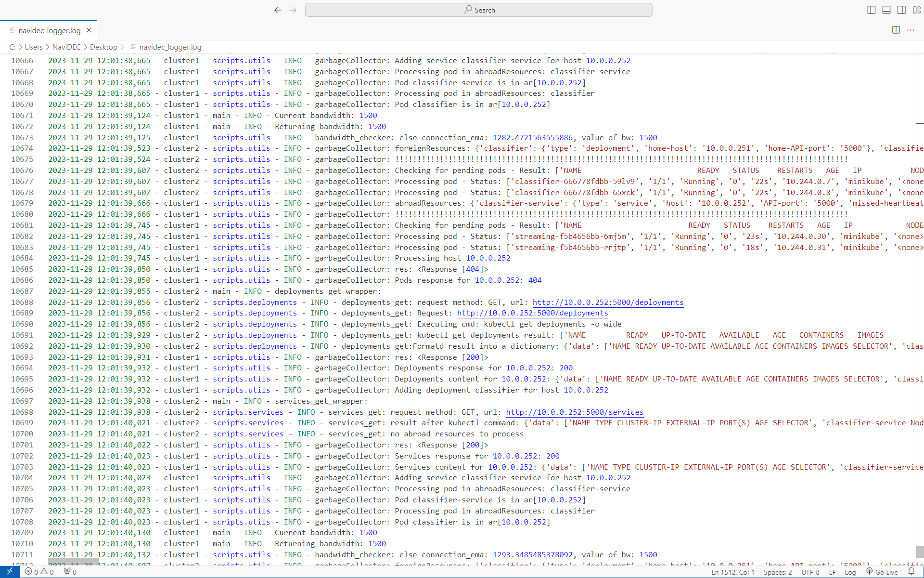Click 'scripts.deployments' on line 10691
Viewport: 924px width, 578px height.
[255, 335]
